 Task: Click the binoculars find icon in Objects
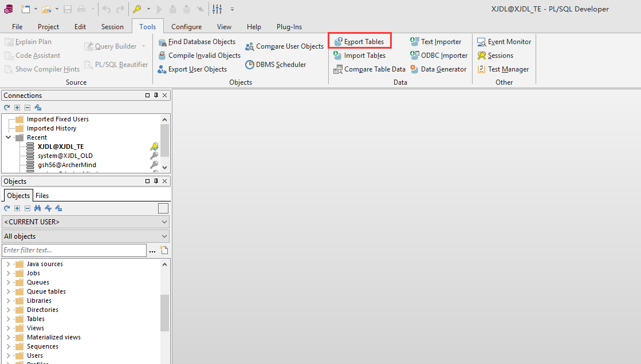[x=38, y=208]
